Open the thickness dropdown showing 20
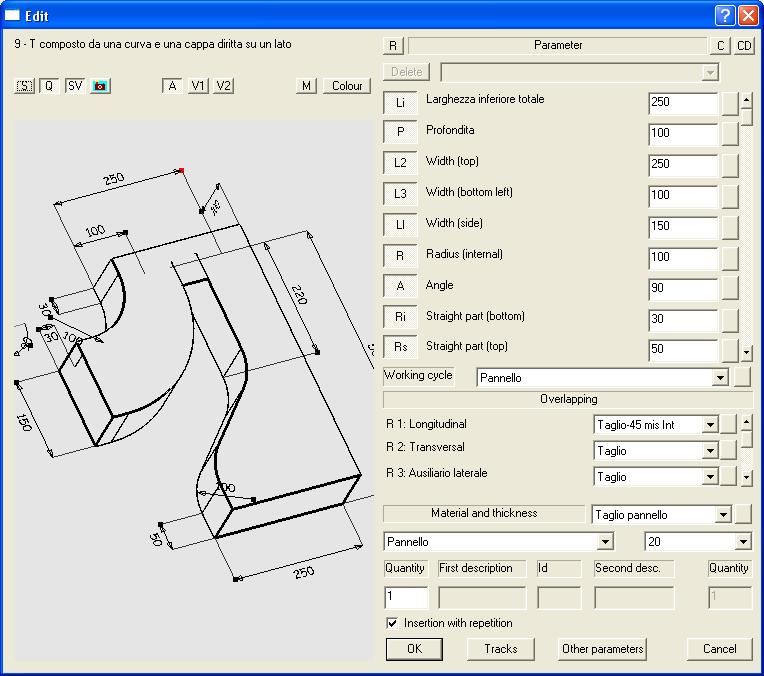Screen dimensions: 764x676 pyautogui.click(x=742, y=542)
